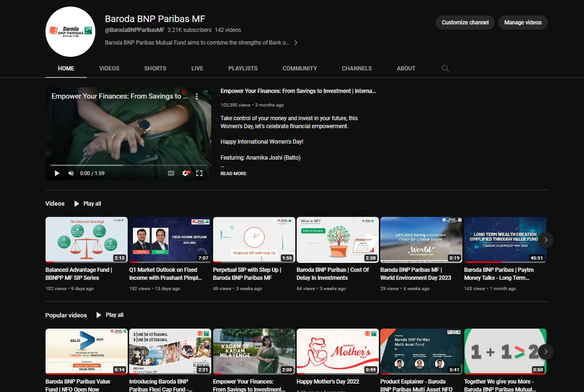This screenshot has height=392, width=584.
Task: Open the Balanced Advantage Fund video thumbnail
Action: point(86,240)
